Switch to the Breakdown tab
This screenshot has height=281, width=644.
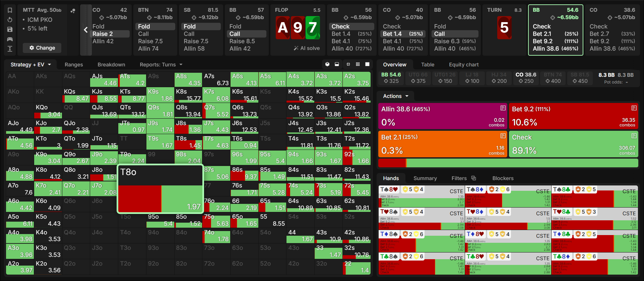(111, 64)
